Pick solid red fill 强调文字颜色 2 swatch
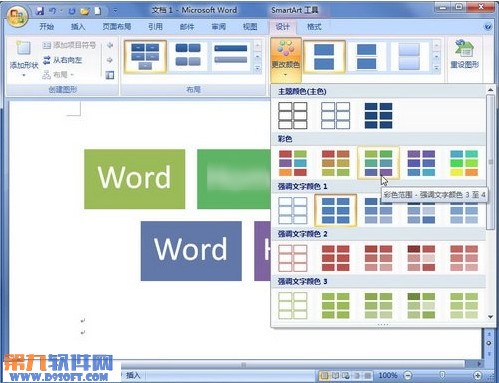 pos(335,258)
